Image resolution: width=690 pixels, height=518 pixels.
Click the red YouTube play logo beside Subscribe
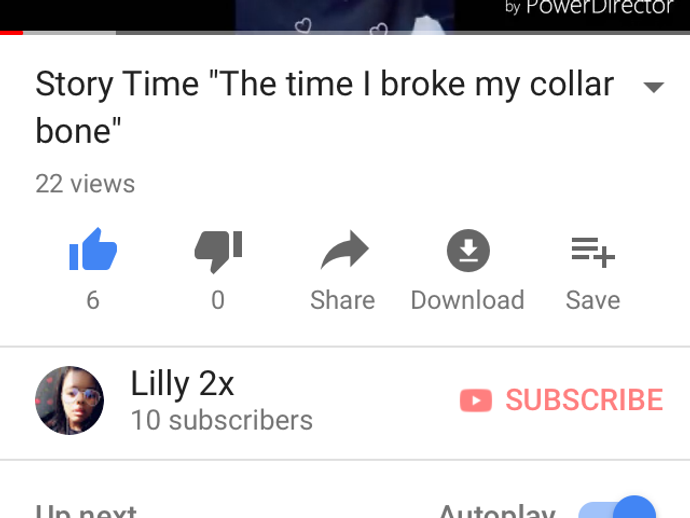tap(476, 400)
